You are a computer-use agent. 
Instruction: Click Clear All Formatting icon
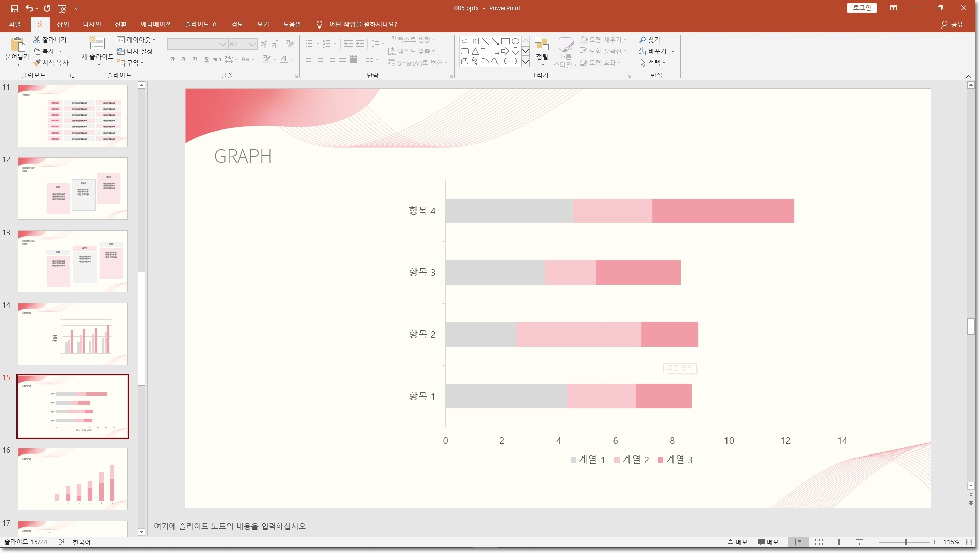click(x=290, y=44)
